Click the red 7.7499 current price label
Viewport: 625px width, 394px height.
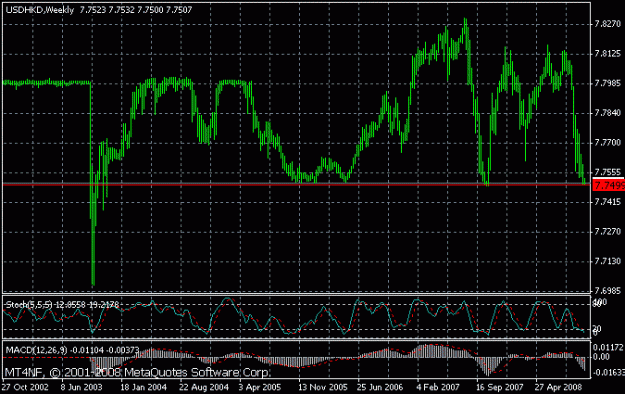pyautogui.click(x=609, y=185)
